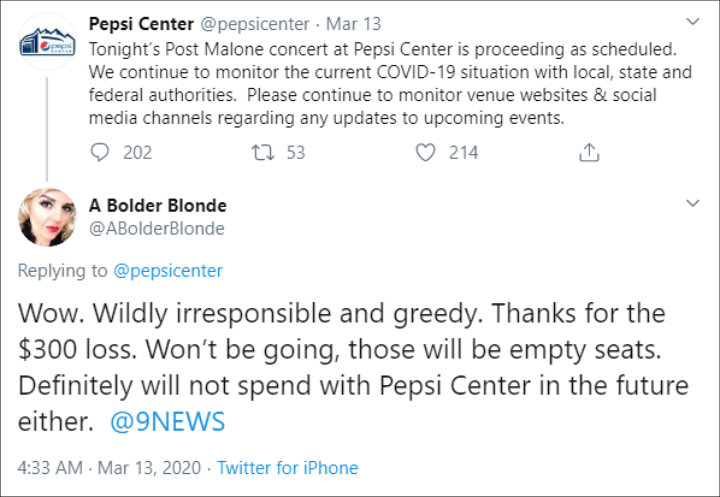Click A Bolder Blonde profile photo

coord(47,217)
